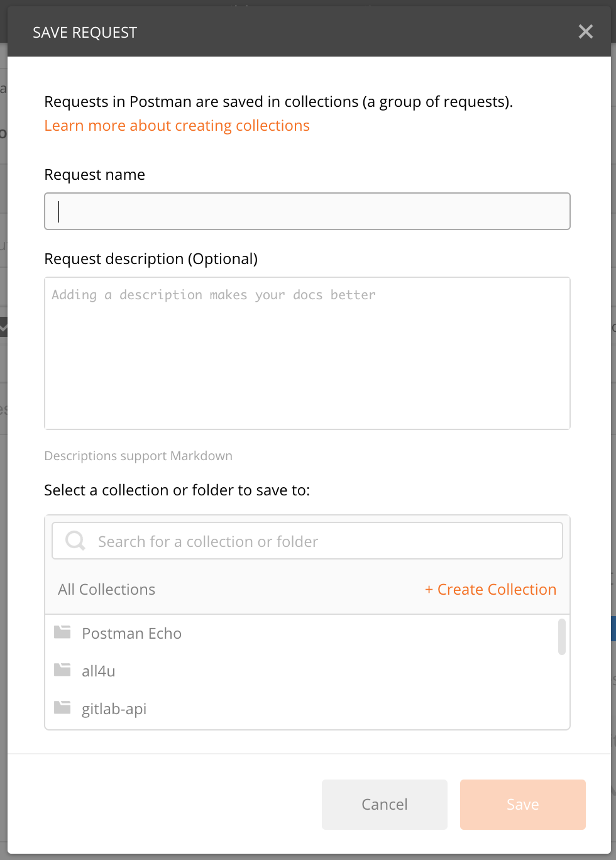This screenshot has width=616, height=860.
Task: Click the Save button
Action: pyautogui.click(x=523, y=805)
